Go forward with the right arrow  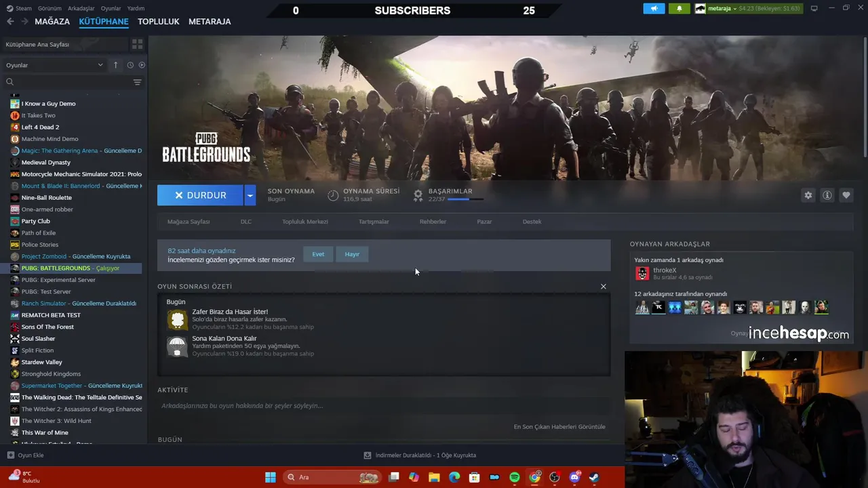click(x=24, y=22)
